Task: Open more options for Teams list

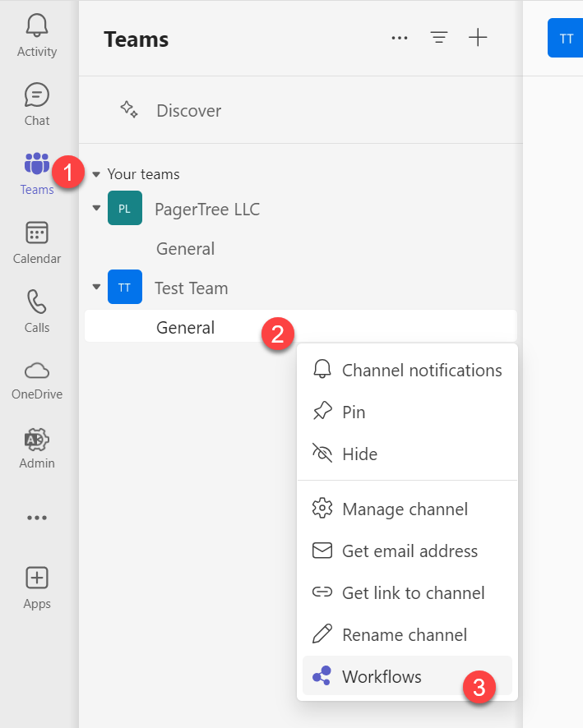Action: pos(400,37)
